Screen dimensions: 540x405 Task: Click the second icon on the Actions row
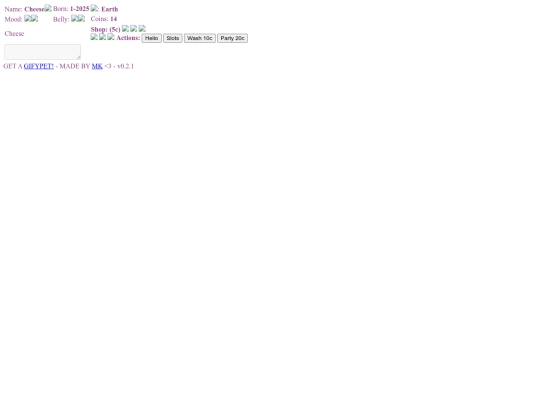point(102,37)
